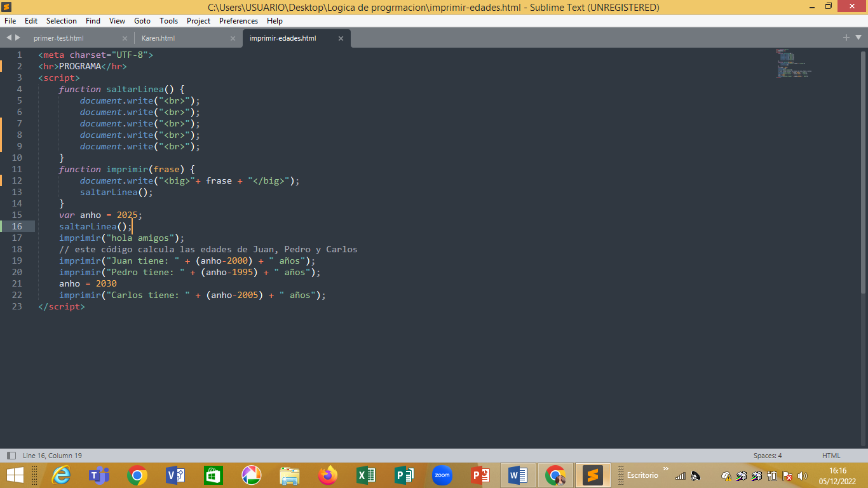Place cursor in "var anho = 2025;" line
The image size is (868, 488).
point(101,215)
